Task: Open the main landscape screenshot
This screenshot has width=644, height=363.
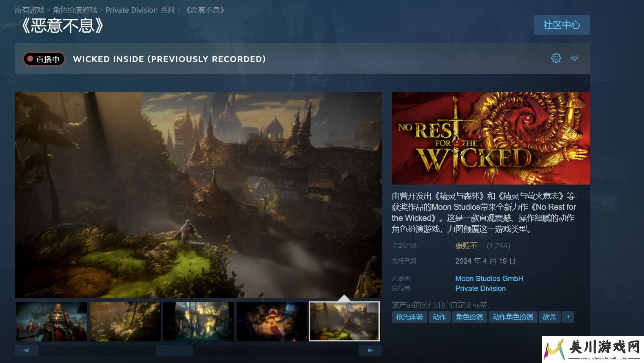Action: click(199, 195)
